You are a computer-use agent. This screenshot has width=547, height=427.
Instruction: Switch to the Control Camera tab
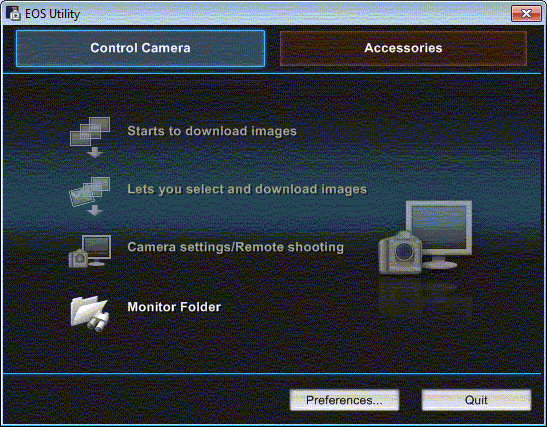140,48
